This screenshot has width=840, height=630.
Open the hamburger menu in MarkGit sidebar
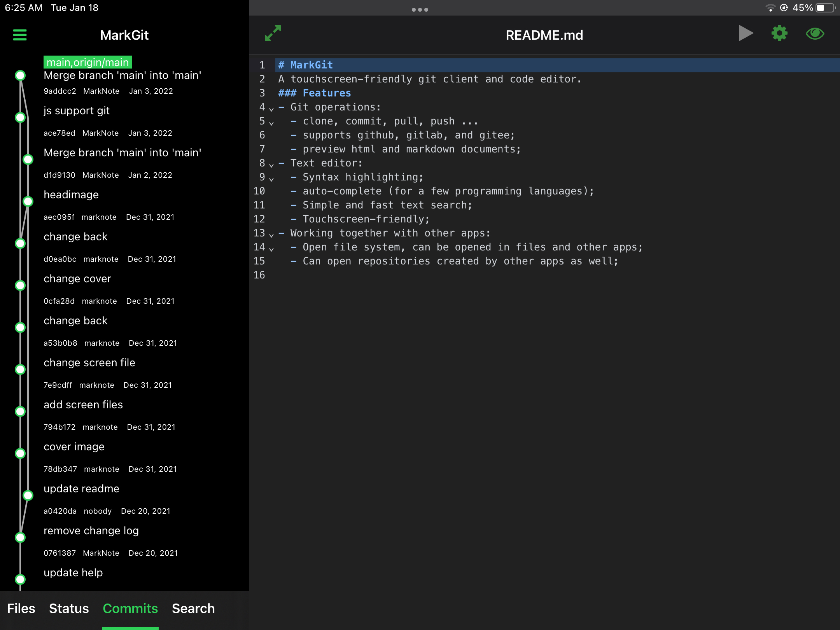coord(20,35)
